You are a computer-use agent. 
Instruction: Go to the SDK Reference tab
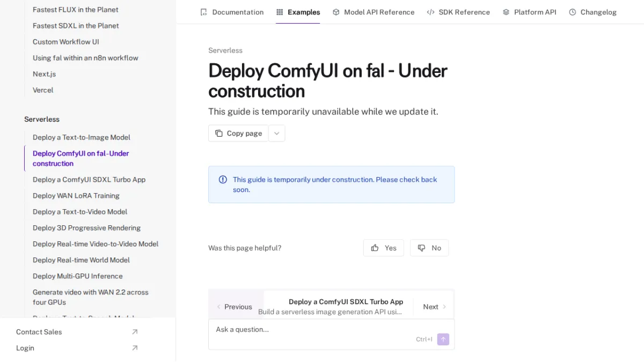point(458,12)
